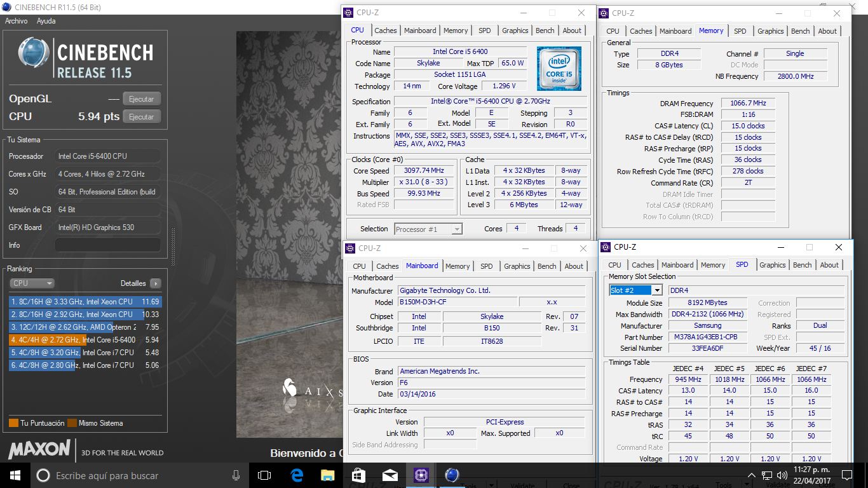Open Caches tab in CPU-Z Mainboard window
The image size is (868, 488).
pos(388,266)
